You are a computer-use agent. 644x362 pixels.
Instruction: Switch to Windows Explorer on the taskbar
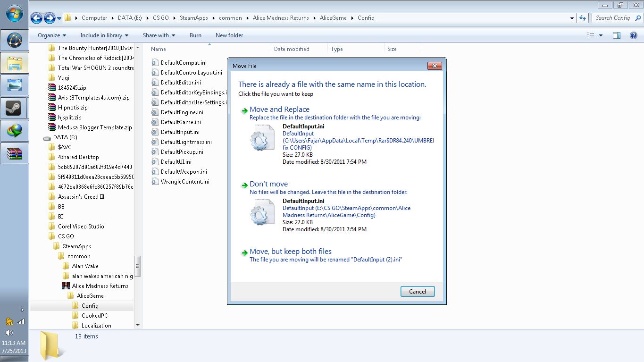click(15, 63)
